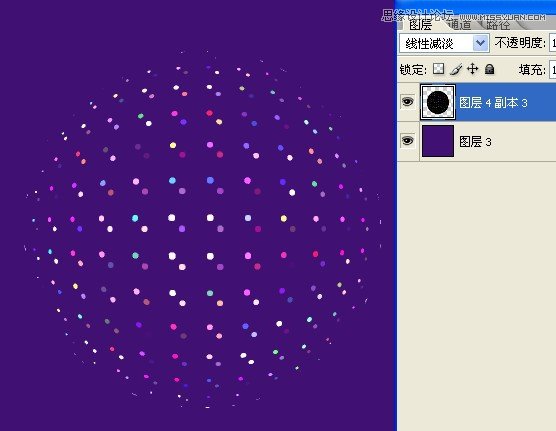Hide layer 图层 4 副本 3
The height and width of the screenshot is (431, 556).
pos(407,102)
